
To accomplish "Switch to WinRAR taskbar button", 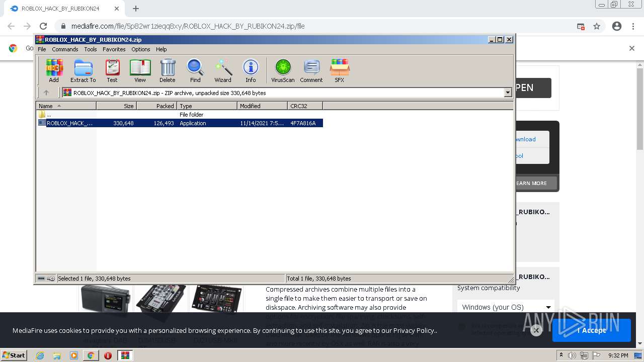I will (x=125, y=355).
